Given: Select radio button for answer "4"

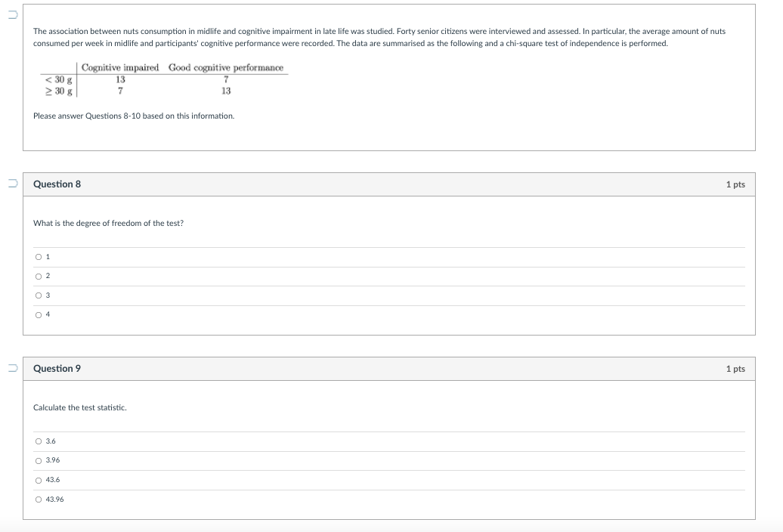Looking at the screenshot, I should tap(39, 314).
